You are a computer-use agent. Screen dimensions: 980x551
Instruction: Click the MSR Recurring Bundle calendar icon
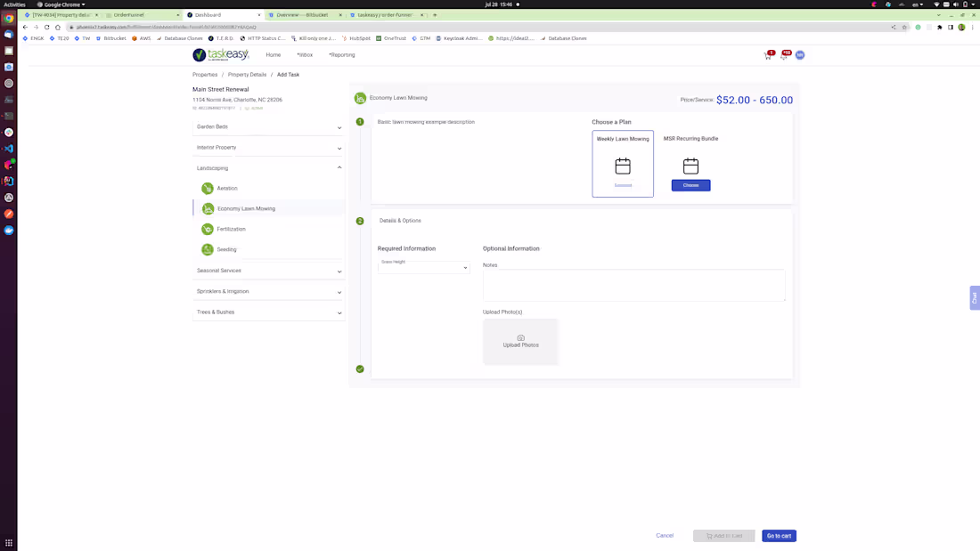coord(690,166)
